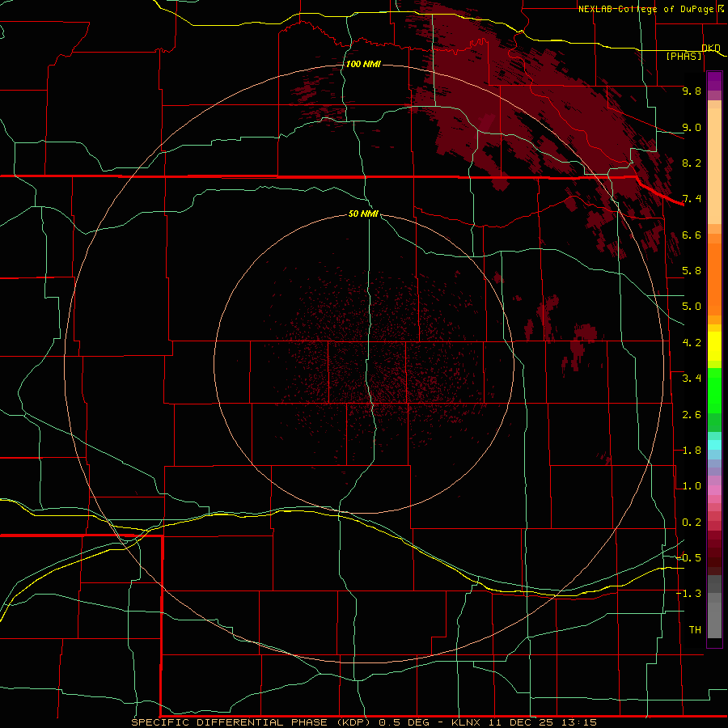Viewport: 728px width, 728px height.
Task: Click the 1.0 color scale value
Action: coord(692,486)
